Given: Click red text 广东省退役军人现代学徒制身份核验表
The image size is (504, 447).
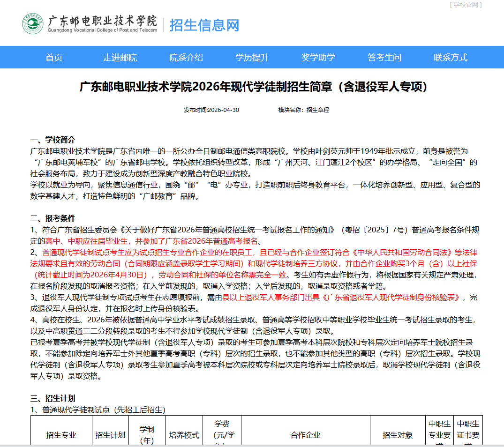Looking at the screenshot, I should point(391,298).
